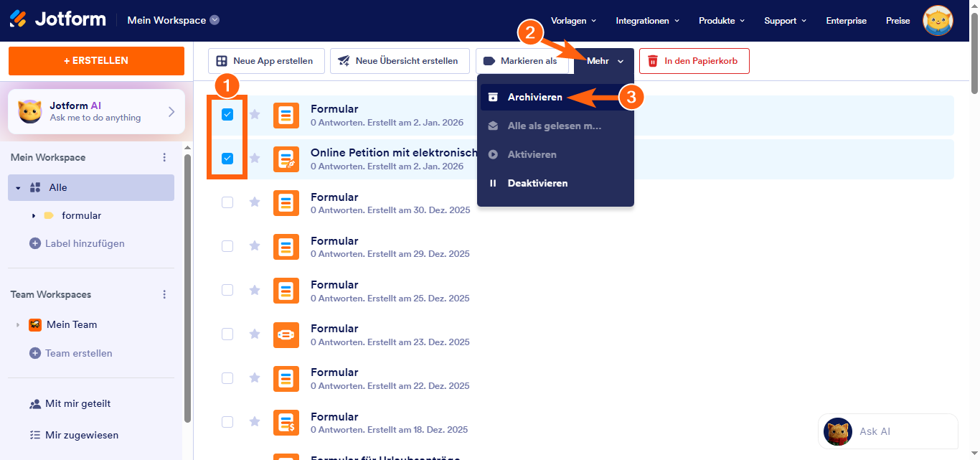Star the Online Petition form
Screen dimensions: 980x460
(x=254, y=158)
